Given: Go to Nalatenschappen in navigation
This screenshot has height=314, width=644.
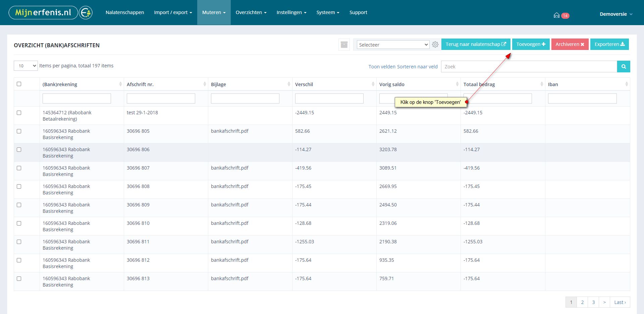Looking at the screenshot, I should pos(125,12).
